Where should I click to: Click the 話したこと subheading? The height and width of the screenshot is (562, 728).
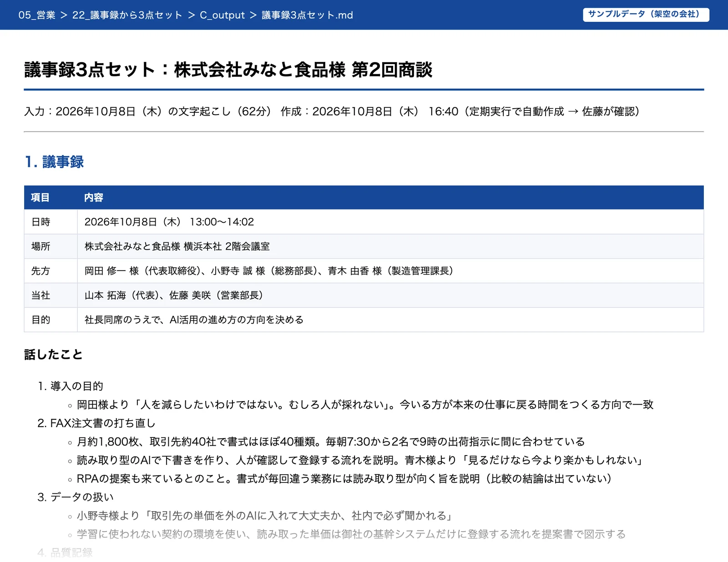(x=53, y=355)
